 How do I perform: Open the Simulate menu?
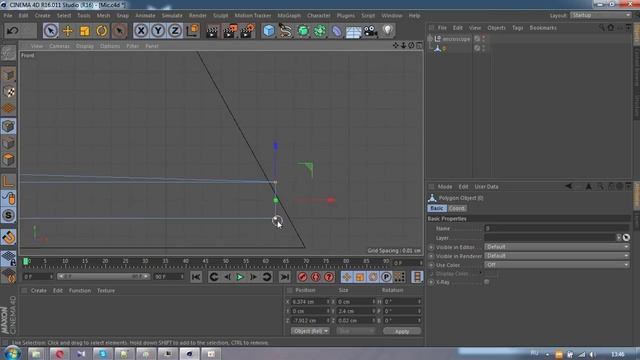click(172, 16)
